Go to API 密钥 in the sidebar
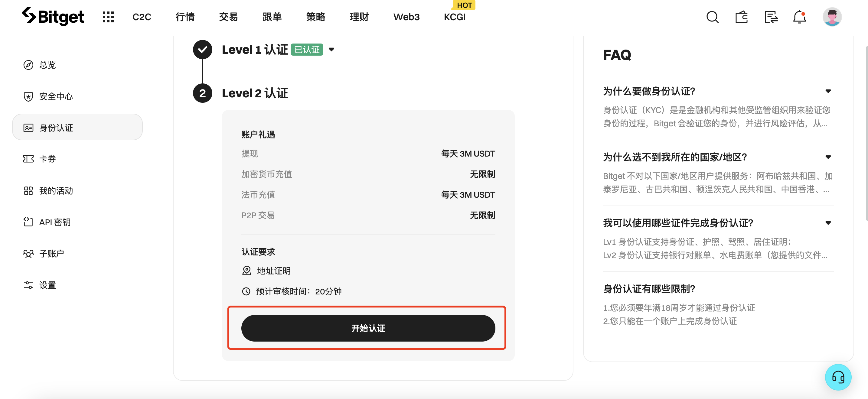The image size is (868, 399). 55,222
